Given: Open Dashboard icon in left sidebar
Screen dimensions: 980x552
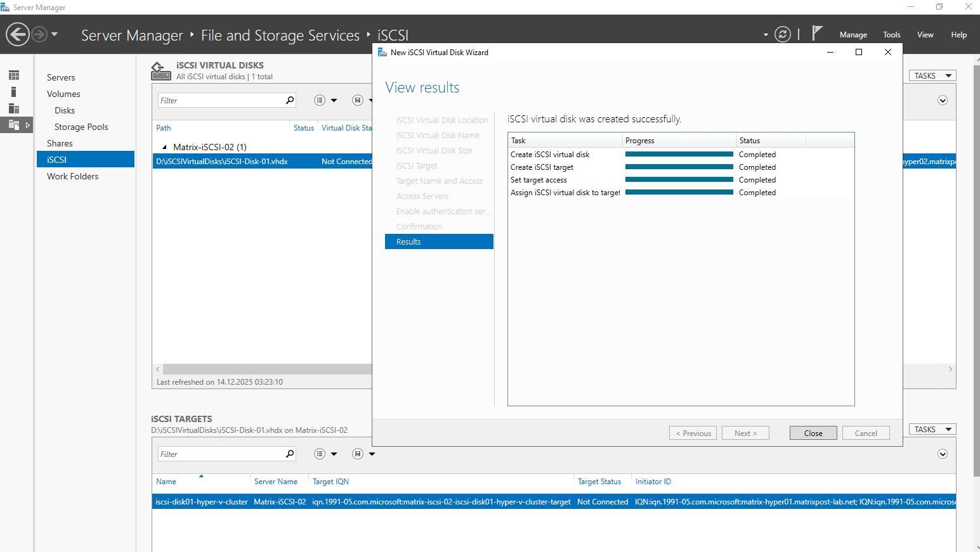Looking at the screenshot, I should (14, 75).
